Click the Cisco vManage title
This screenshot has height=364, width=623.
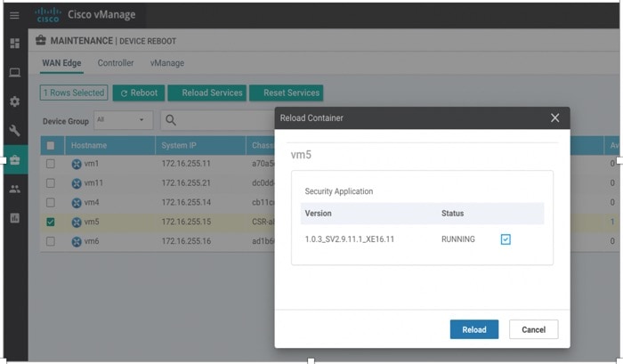(101, 15)
